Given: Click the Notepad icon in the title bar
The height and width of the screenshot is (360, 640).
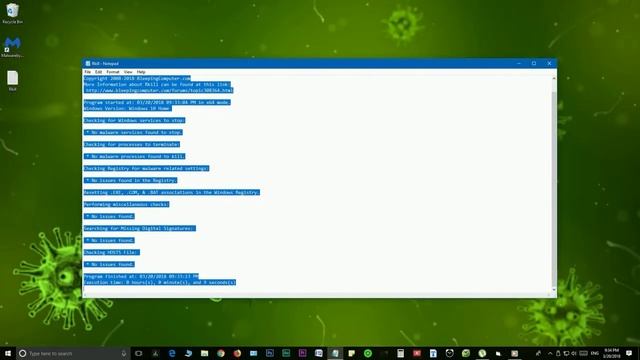Looking at the screenshot, I should point(88,63).
